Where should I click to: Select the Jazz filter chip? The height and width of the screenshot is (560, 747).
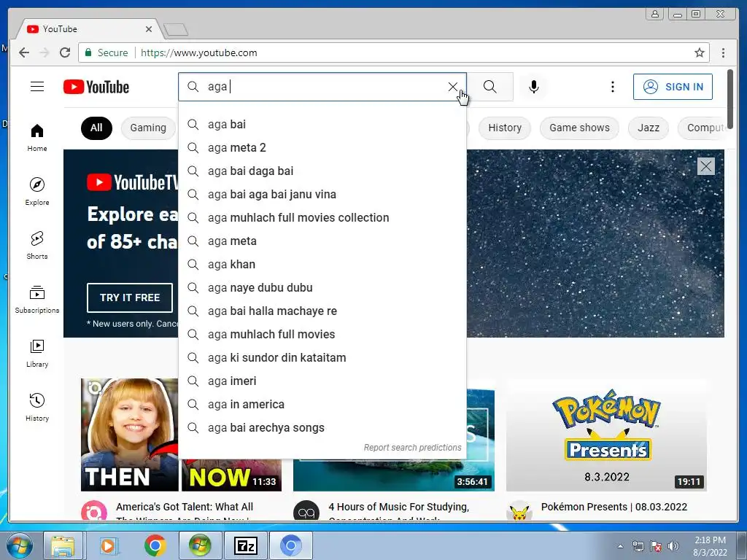coord(649,128)
